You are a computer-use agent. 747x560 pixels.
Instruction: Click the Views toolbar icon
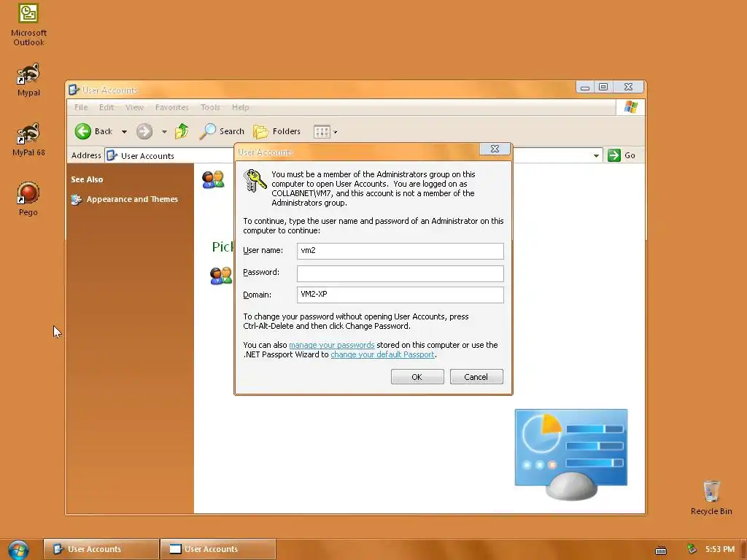coord(322,132)
